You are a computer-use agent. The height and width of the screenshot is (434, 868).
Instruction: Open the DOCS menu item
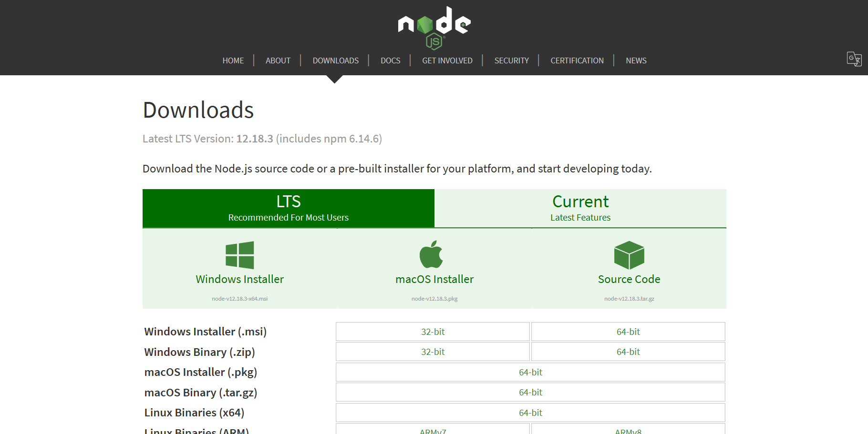391,61
